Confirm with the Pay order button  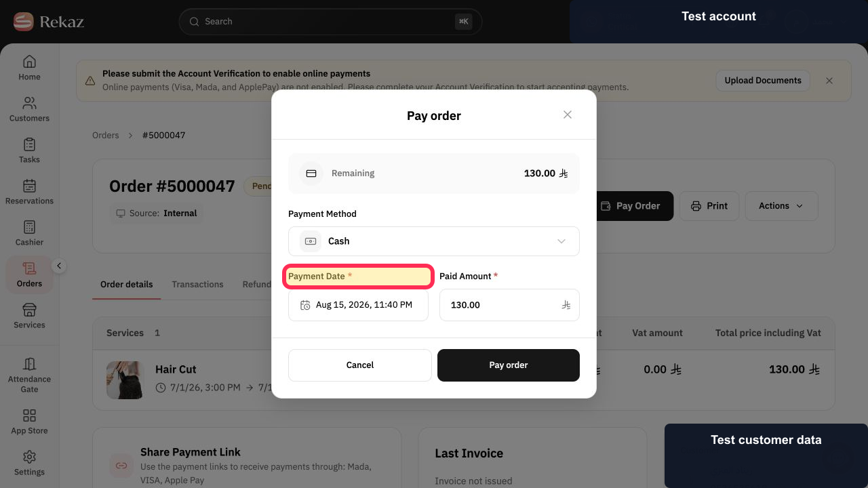pos(509,365)
